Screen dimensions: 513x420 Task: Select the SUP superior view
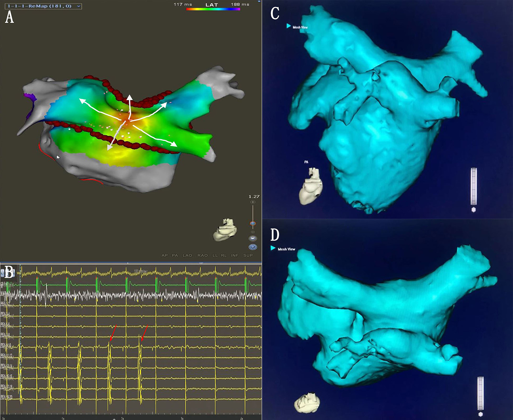[248, 255]
